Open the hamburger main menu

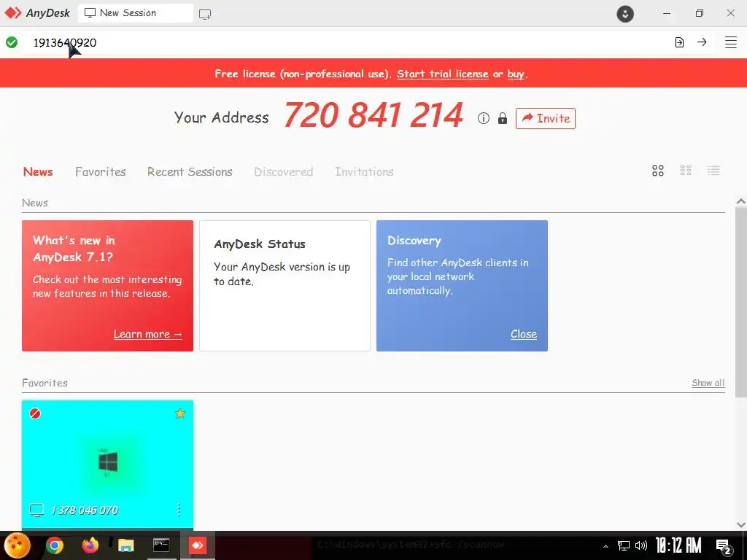[731, 42]
